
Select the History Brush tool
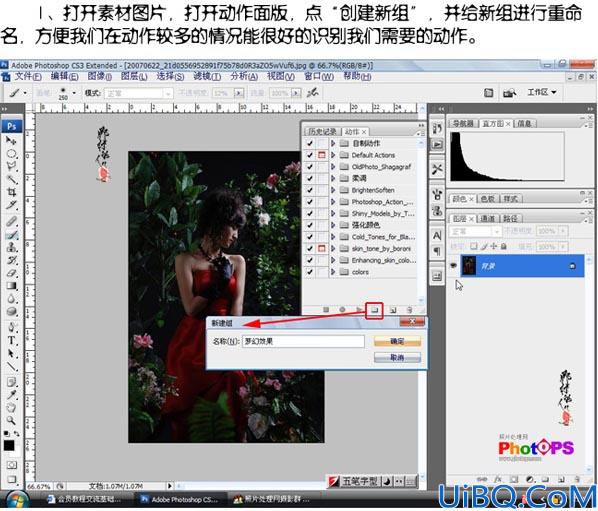11,260
